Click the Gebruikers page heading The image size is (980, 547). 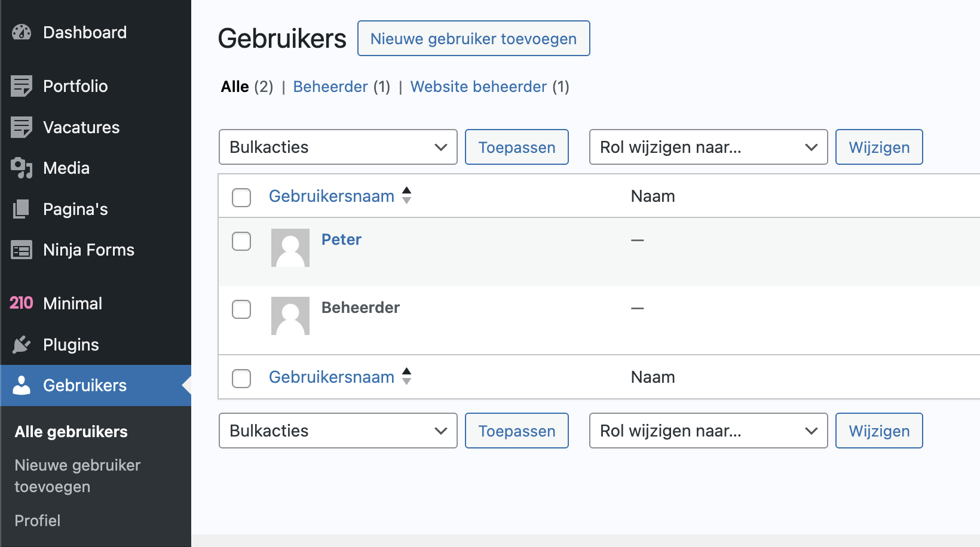282,38
